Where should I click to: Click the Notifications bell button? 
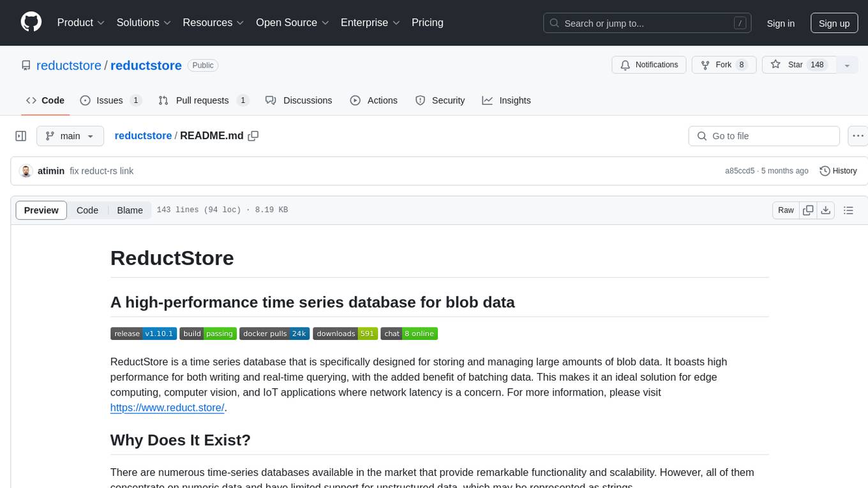[649, 65]
